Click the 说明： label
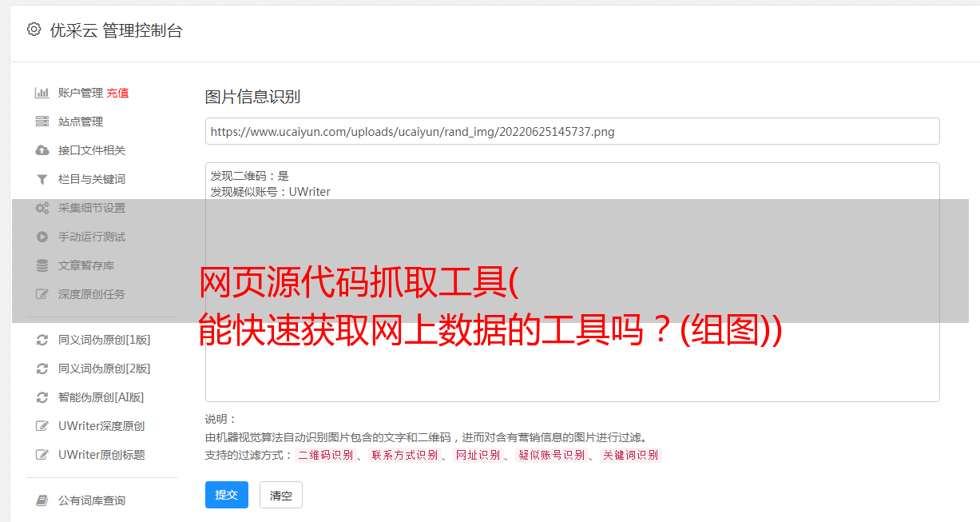Screen dimensions: 980x522 [x=220, y=419]
